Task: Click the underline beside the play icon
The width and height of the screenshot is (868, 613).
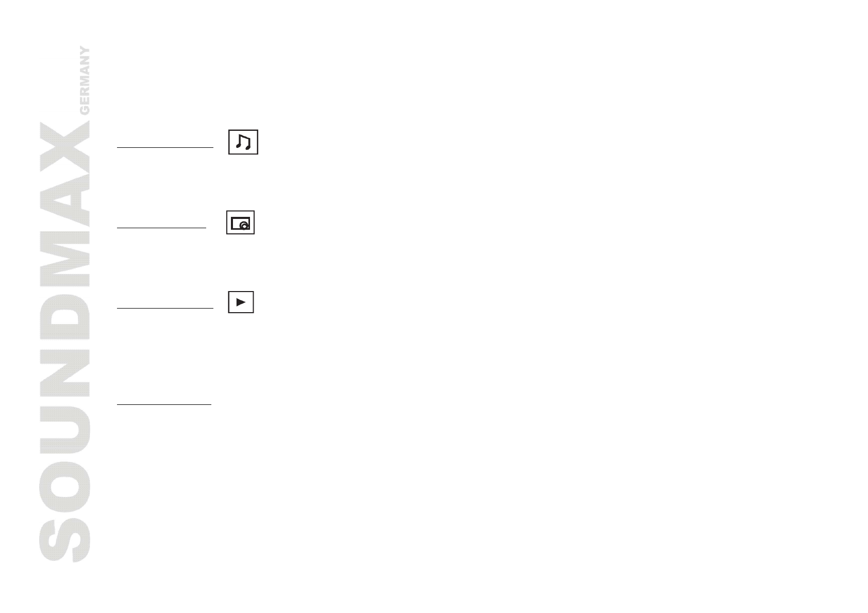Action: pos(165,308)
